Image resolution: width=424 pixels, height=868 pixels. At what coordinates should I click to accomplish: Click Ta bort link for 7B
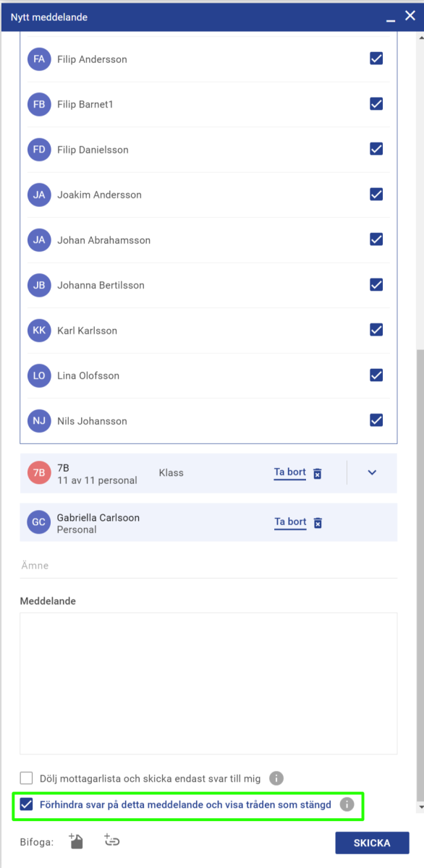[290, 472]
